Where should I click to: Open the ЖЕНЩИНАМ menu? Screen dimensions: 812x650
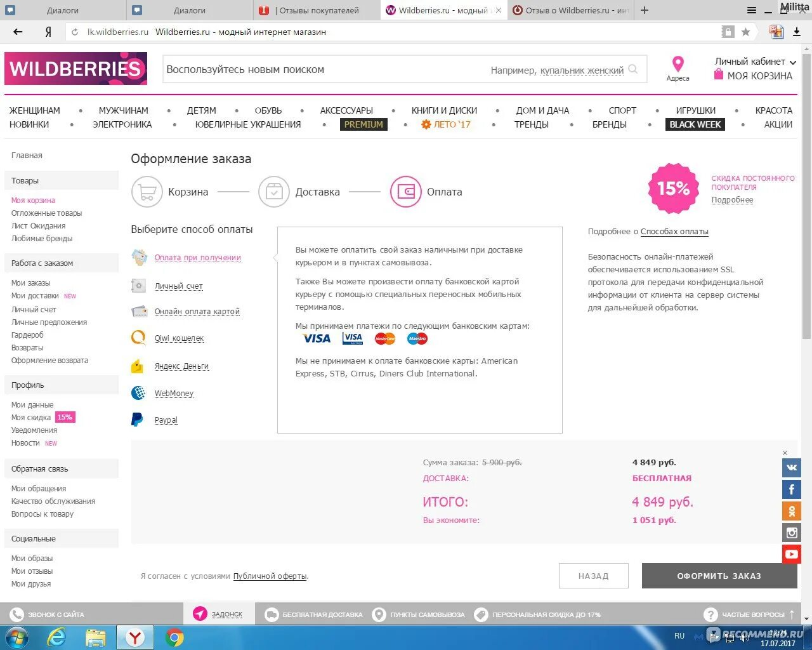pos(34,110)
